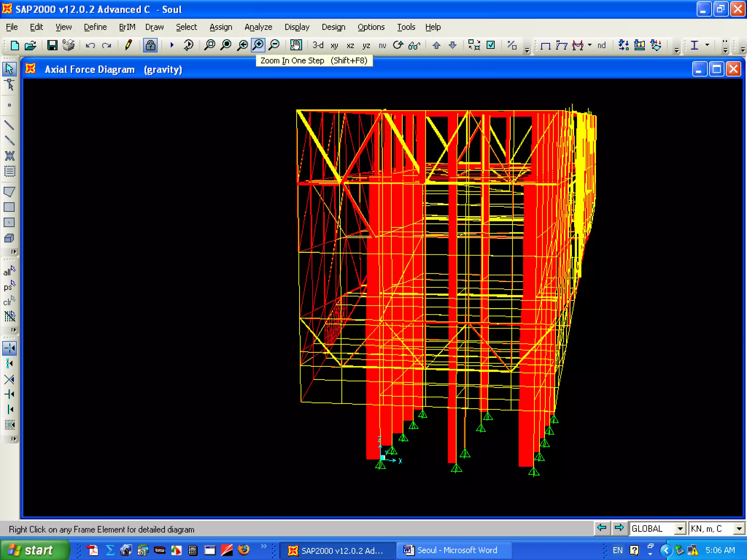This screenshot has height=560, width=747.
Task: Expand the Show Forces/Stresses dropdown arrow
Action: pos(590,45)
